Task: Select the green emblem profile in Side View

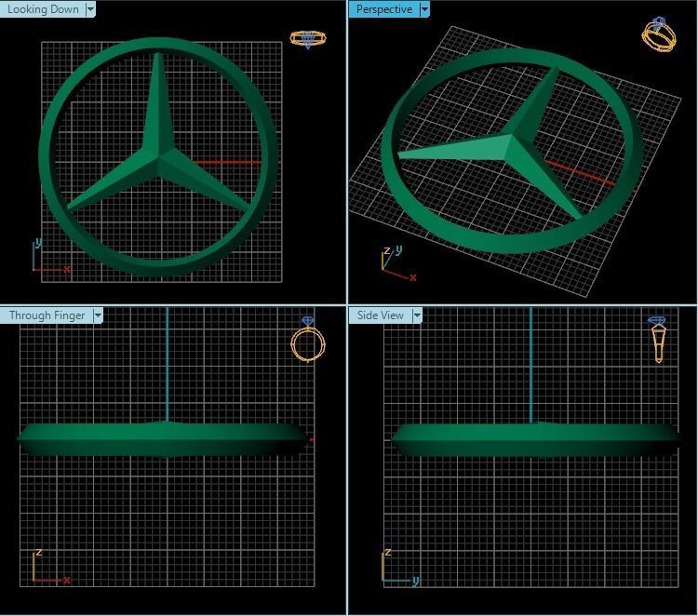Action: 536,439
